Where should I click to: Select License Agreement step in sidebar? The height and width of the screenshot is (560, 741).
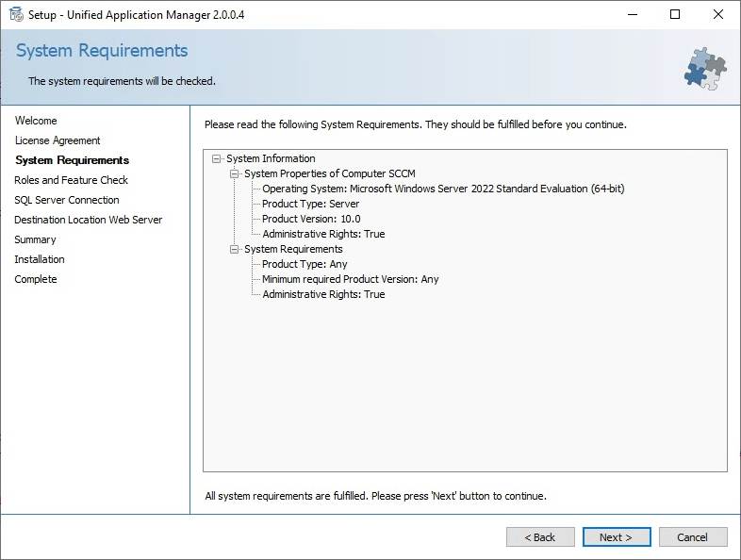58,140
